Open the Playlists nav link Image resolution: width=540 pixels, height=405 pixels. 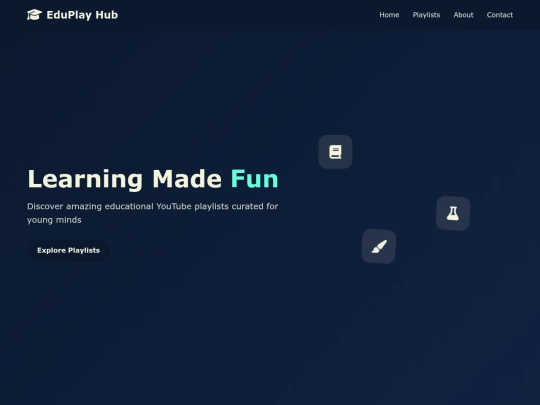point(426,15)
